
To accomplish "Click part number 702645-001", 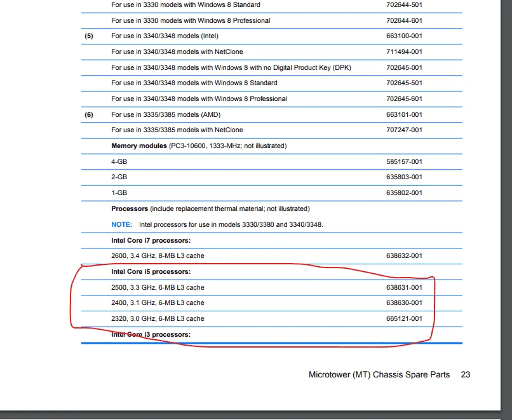I will click(404, 67).
